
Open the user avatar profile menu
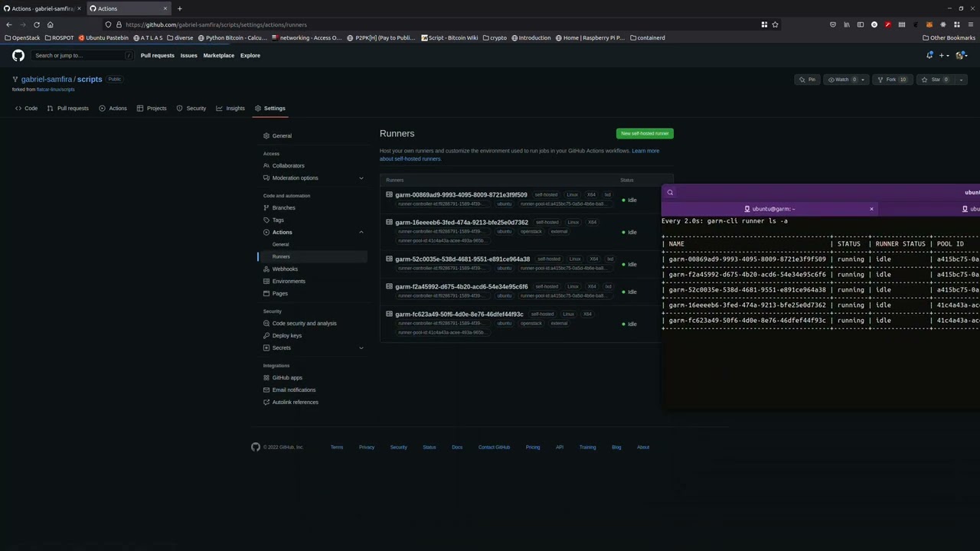tap(962, 55)
